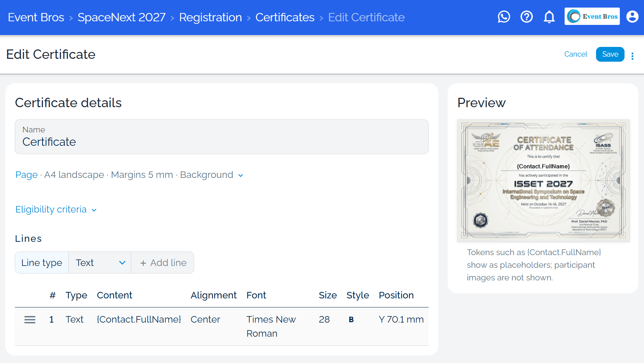
Task: Click the {Contact.FullName} content cell
Action: pyautogui.click(x=139, y=319)
